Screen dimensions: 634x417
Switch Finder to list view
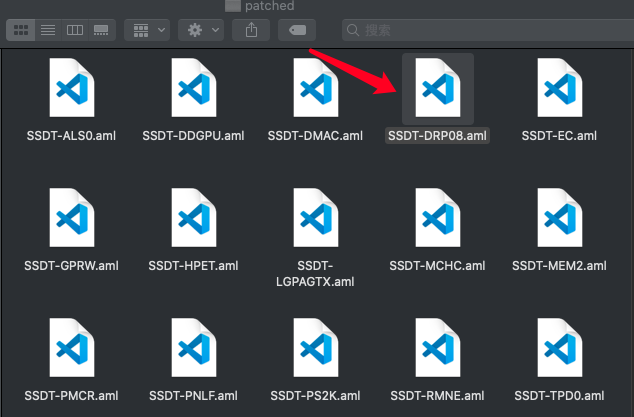(x=48, y=30)
